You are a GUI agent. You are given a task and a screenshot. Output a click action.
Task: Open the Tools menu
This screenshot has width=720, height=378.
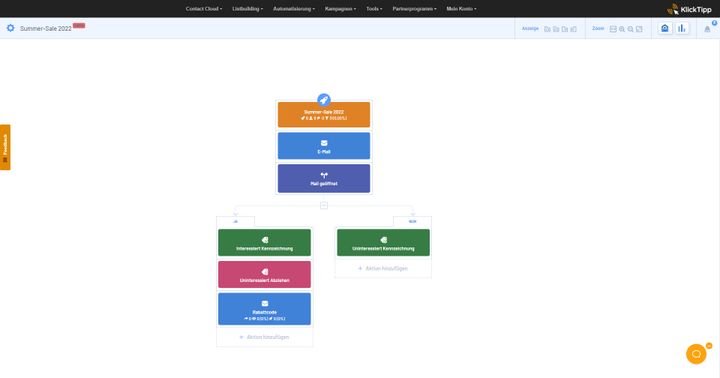pyautogui.click(x=374, y=9)
